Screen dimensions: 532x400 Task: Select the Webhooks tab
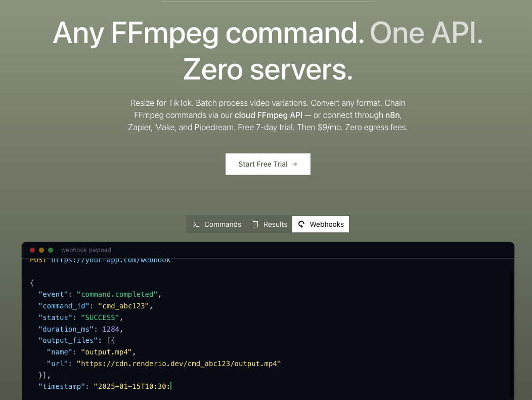tap(321, 224)
